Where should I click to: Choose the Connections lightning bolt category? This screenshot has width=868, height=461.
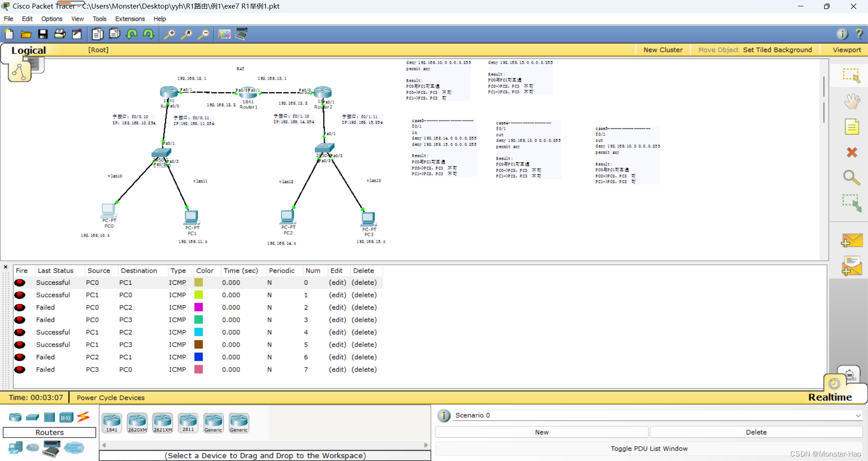pos(84,417)
